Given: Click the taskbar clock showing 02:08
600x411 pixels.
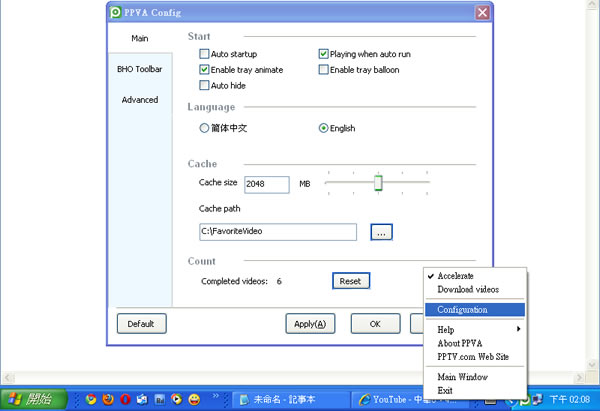Looking at the screenshot, I should 569,400.
